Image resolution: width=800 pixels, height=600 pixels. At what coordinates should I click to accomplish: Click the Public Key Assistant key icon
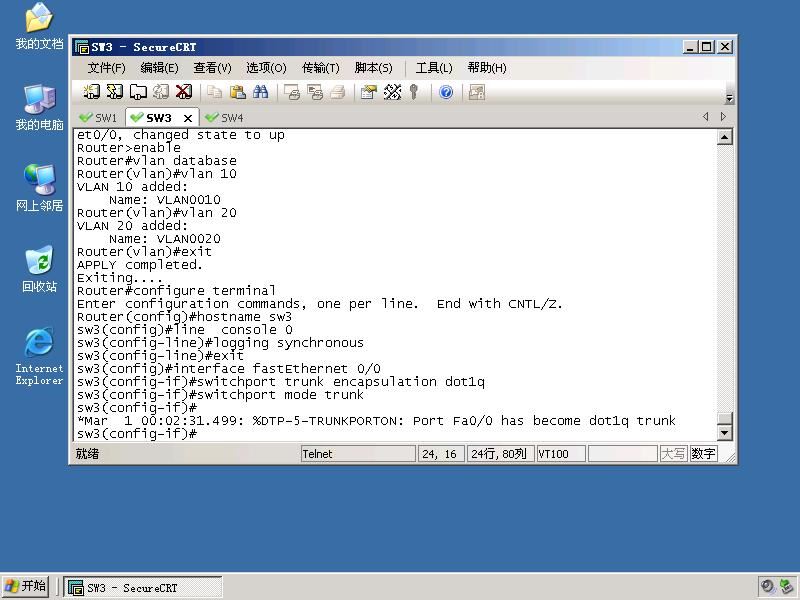(414, 92)
